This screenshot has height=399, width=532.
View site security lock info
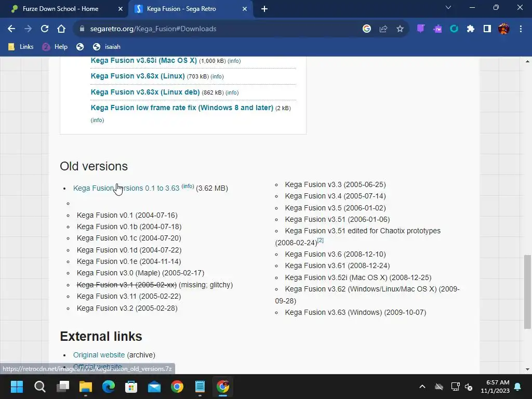coord(82,29)
